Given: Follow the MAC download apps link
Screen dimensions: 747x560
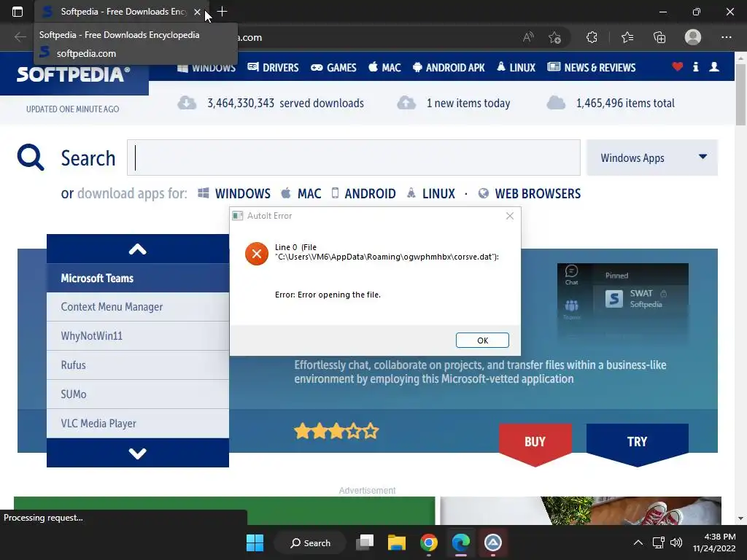Looking at the screenshot, I should point(301,193).
